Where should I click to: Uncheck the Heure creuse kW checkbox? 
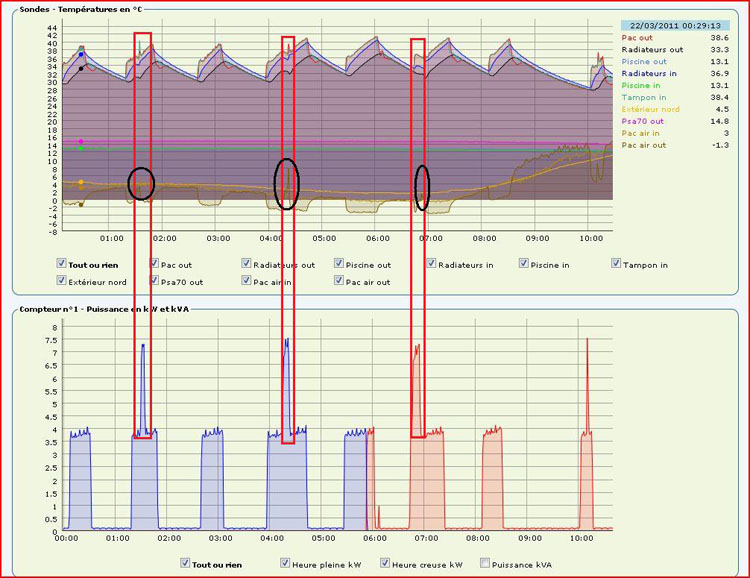[386, 563]
